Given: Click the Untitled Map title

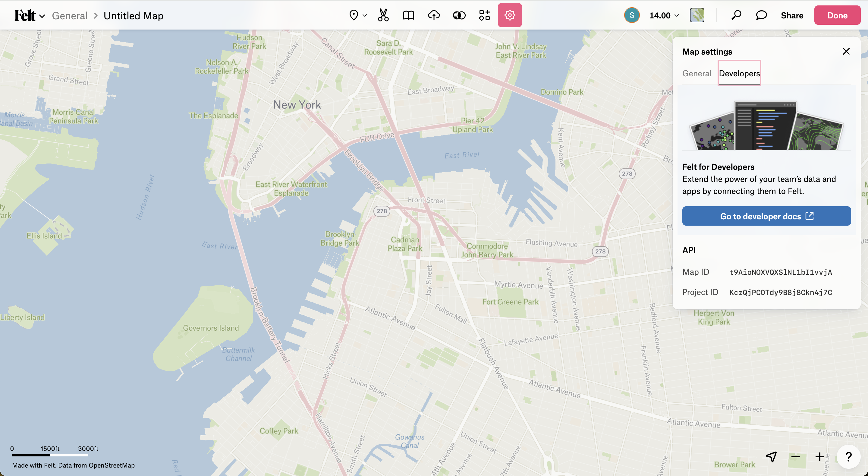Looking at the screenshot, I should click(x=134, y=15).
